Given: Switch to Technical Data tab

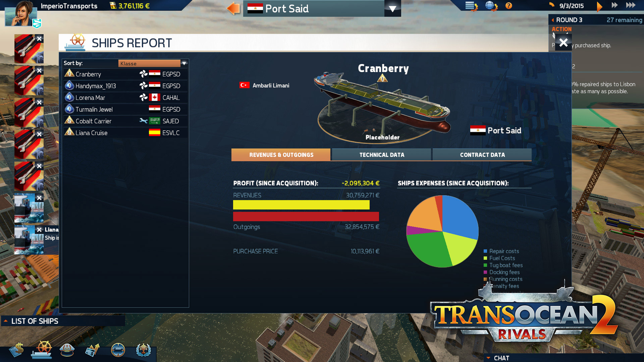Looking at the screenshot, I should [381, 154].
